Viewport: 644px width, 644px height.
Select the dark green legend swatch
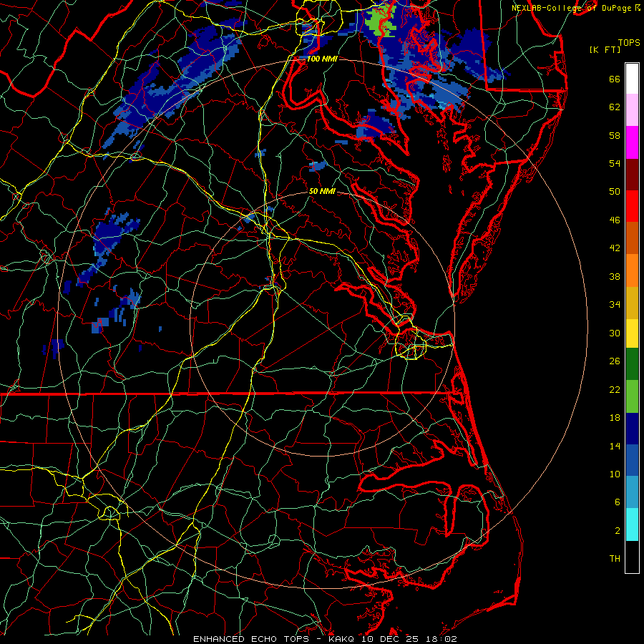(x=632, y=364)
